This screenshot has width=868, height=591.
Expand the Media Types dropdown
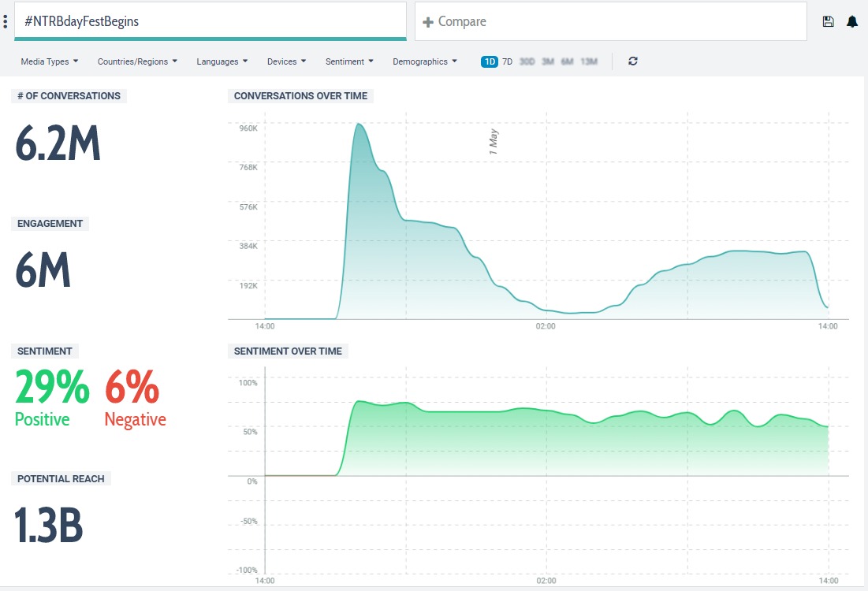[49, 61]
